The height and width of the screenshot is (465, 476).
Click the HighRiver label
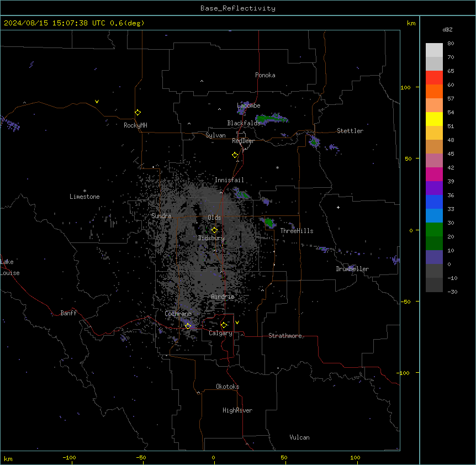click(x=237, y=410)
